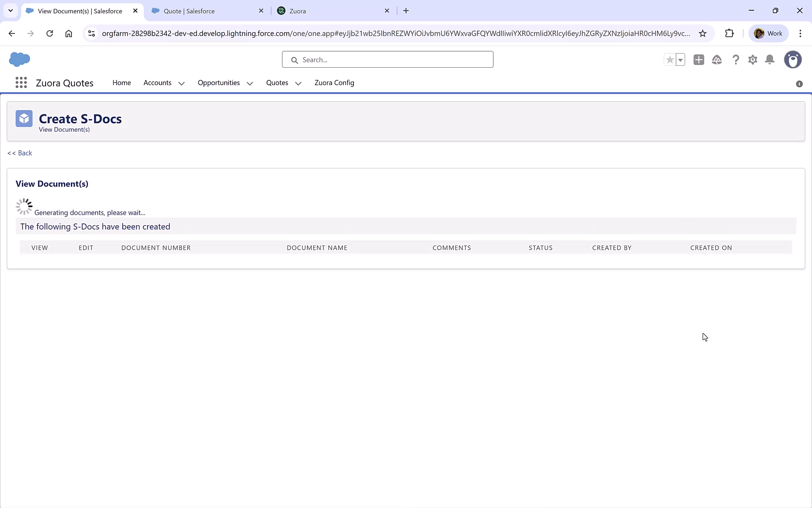Open the Global Actions plus icon
The image size is (812, 508).
tap(699, 60)
